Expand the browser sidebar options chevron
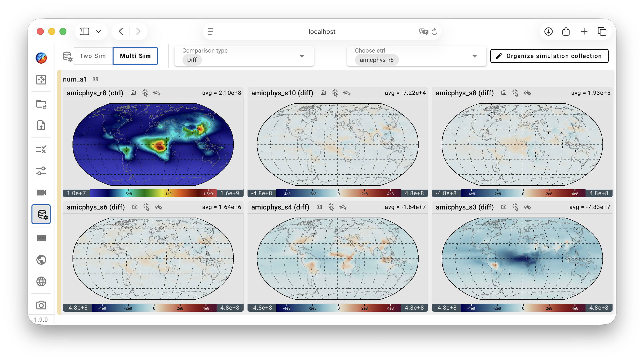644x361 pixels. tap(99, 31)
